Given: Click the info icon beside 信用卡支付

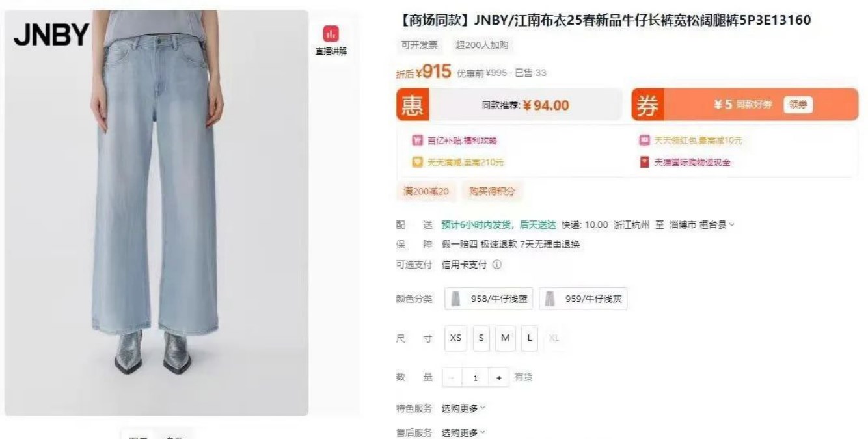Looking at the screenshot, I should [x=497, y=265].
